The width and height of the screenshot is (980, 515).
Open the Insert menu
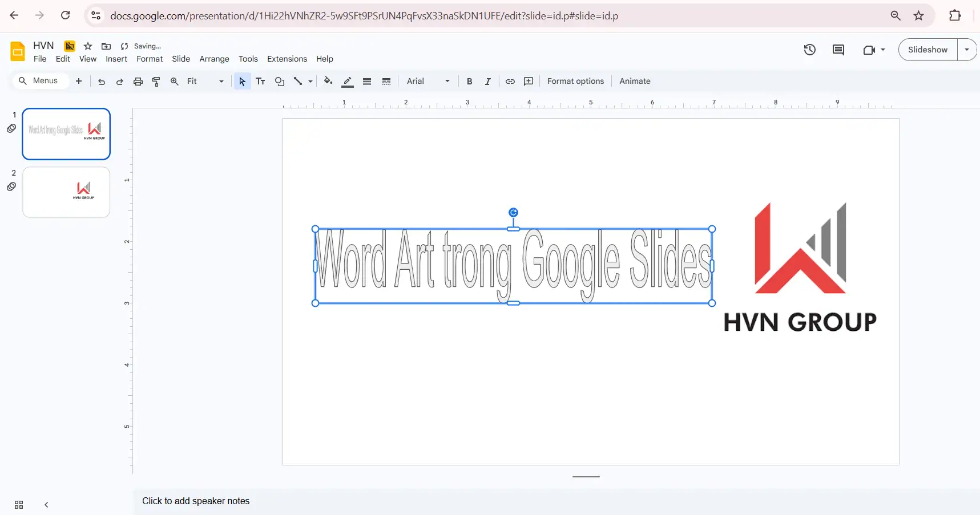pyautogui.click(x=116, y=59)
